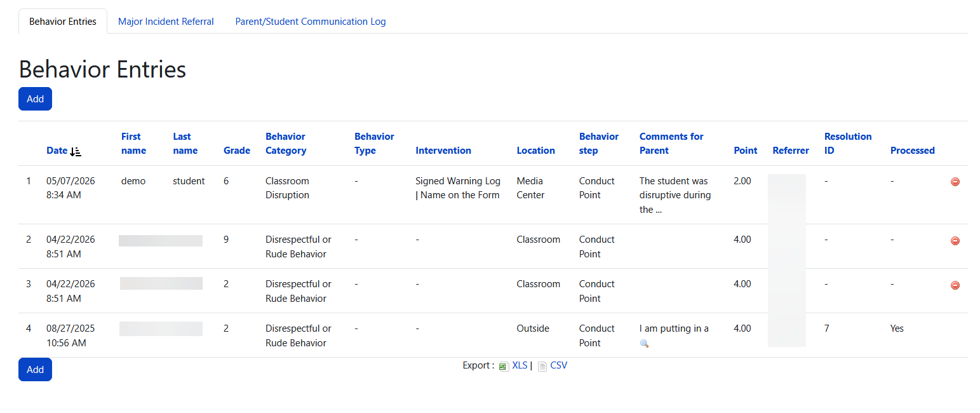This screenshot has height=413, width=980.
Task: Click Resolution ID '7' cell
Action: [x=826, y=328]
